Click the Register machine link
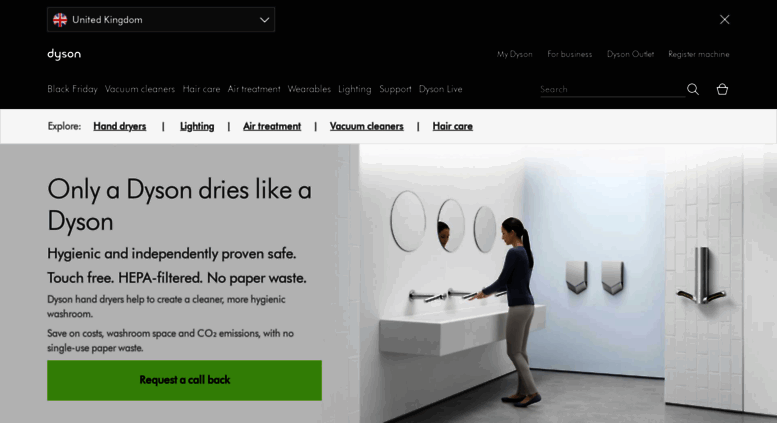This screenshot has height=423, width=777. click(x=699, y=54)
